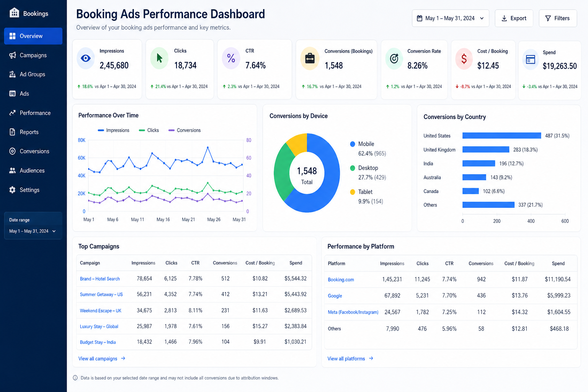Toggle Impressions series in chart legend
Image resolution: width=588 pixels, height=392 pixels.
tap(114, 130)
